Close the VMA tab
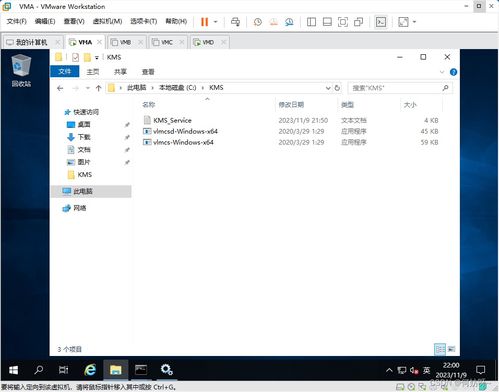The image size is (499, 392). click(x=99, y=42)
